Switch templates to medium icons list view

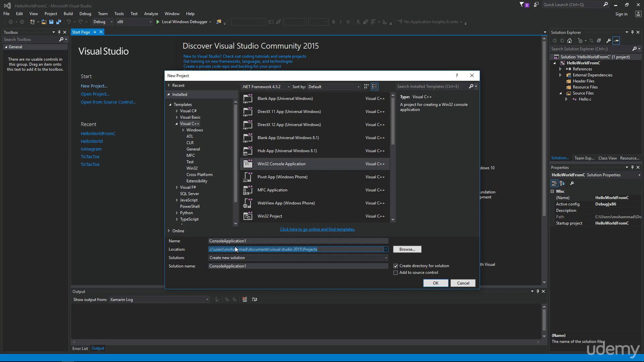tap(375, 86)
